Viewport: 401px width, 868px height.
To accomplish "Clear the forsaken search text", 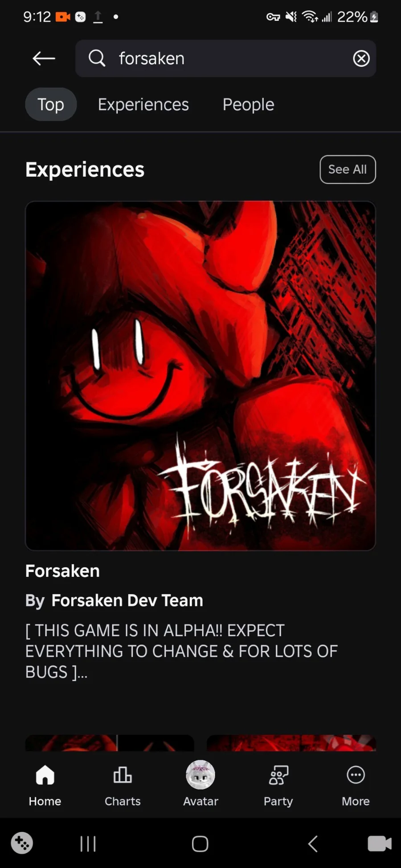I will click(x=361, y=58).
